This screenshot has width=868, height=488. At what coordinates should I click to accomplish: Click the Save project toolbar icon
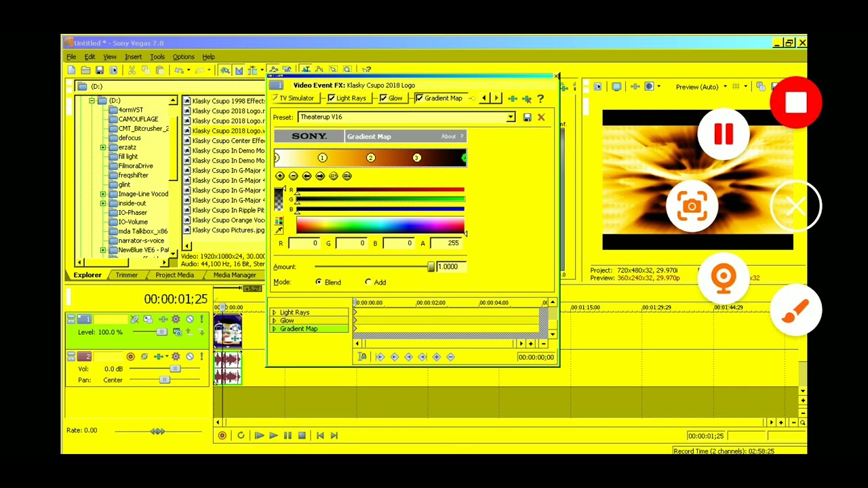click(x=99, y=70)
